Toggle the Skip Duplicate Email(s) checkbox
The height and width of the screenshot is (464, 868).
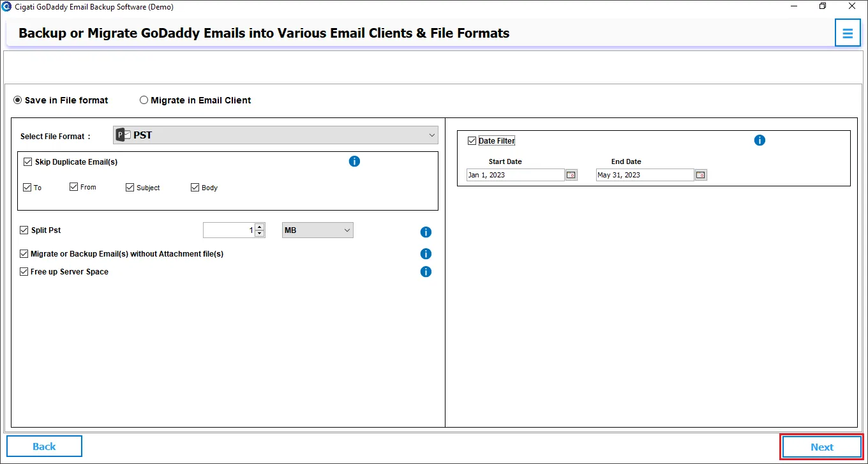(27, 162)
